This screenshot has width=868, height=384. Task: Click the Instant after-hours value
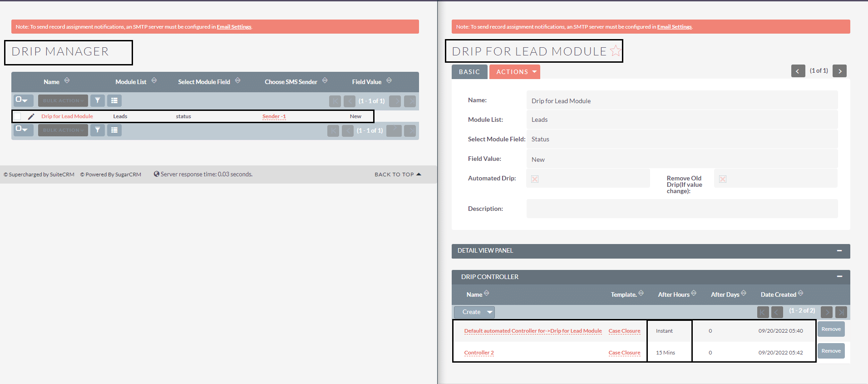pos(664,331)
